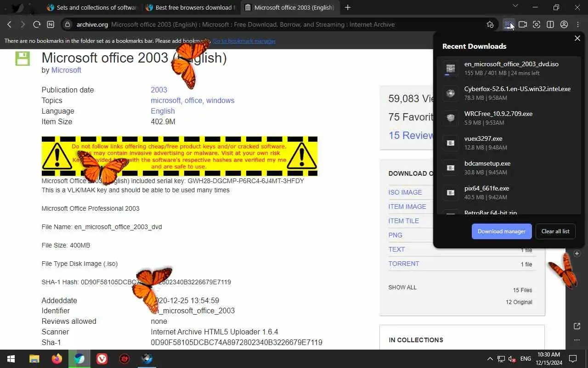Open pix64_661fe.exe download entry
Screen dimensions: 588x368
click(509, 193)
